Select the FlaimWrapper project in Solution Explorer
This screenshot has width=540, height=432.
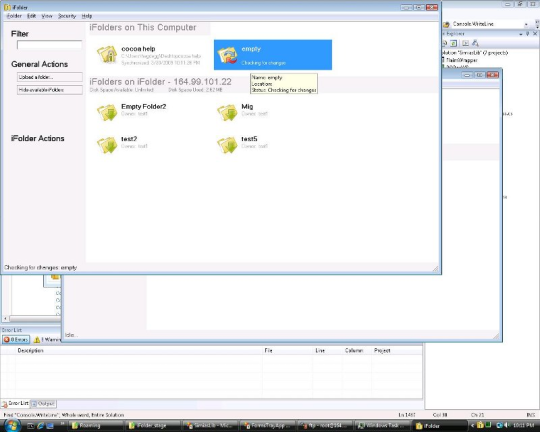[461, 60]
